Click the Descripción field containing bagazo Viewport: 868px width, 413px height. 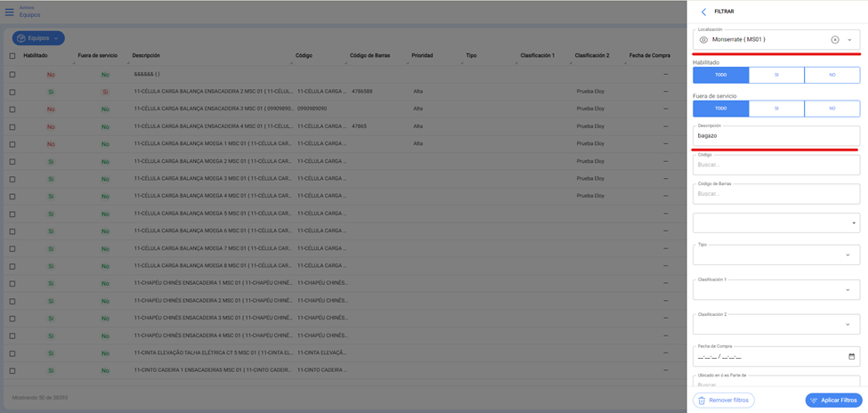point(775,136)
